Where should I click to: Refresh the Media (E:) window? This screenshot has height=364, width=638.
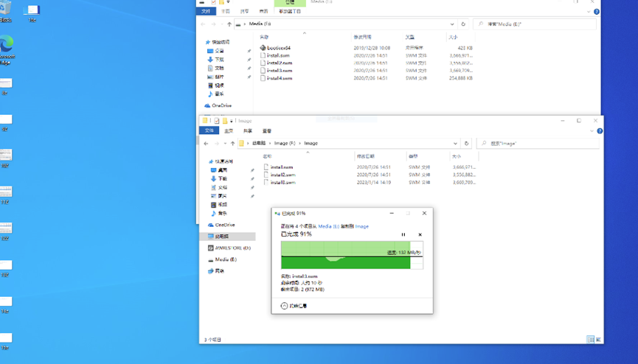[x=463, y=24]
